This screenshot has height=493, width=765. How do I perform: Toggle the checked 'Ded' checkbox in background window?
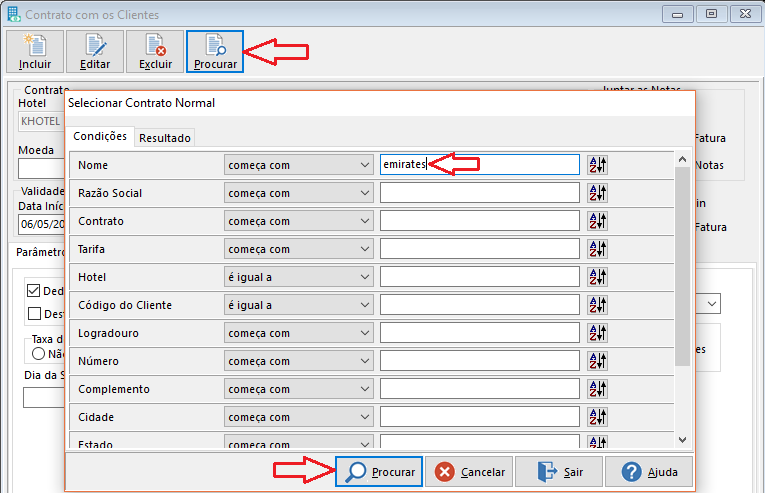coord(33,290)
